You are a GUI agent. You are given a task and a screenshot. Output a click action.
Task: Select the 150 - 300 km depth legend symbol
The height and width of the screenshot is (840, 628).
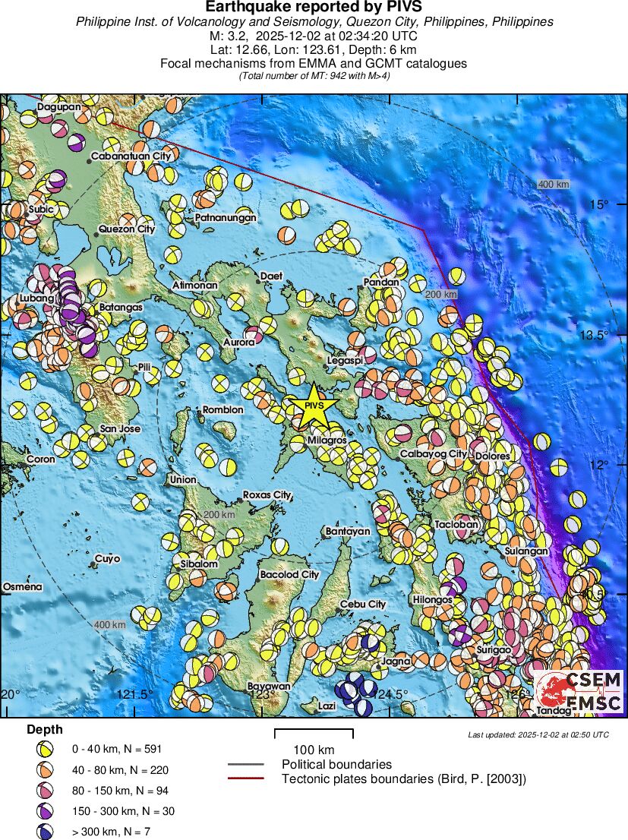coord(44,811)
